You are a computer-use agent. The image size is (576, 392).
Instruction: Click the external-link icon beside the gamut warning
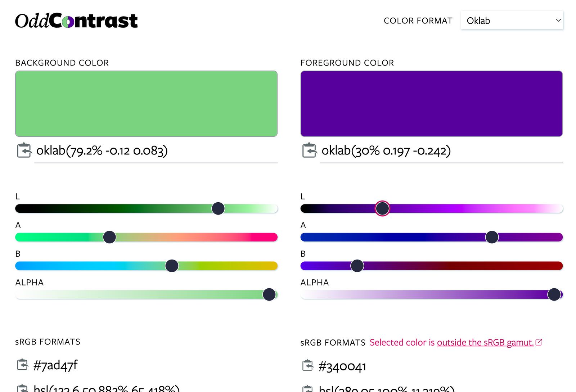[x=539, y=342]
